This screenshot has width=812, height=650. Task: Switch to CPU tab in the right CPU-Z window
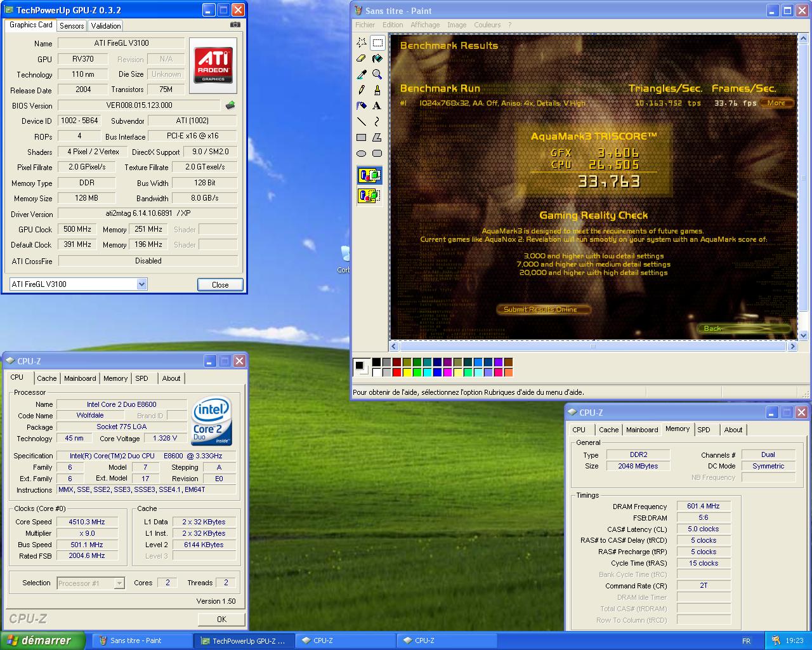pyautogui.click(x=579, y=430)
